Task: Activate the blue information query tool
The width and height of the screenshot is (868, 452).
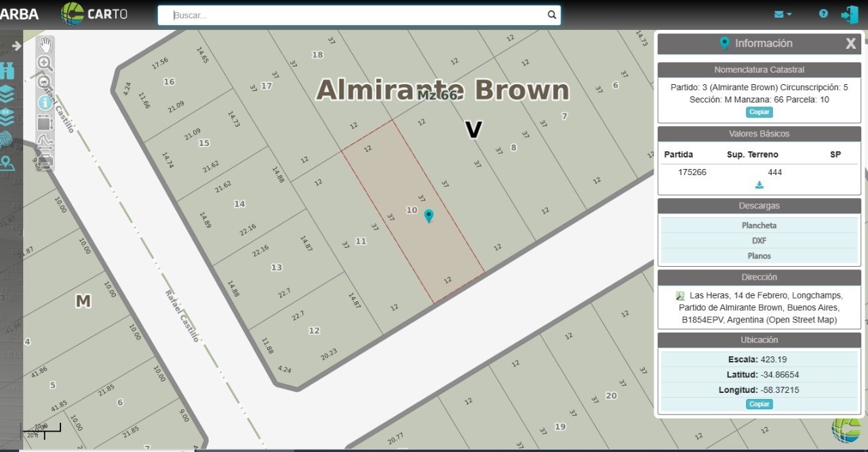Action: tap(45, 102)
